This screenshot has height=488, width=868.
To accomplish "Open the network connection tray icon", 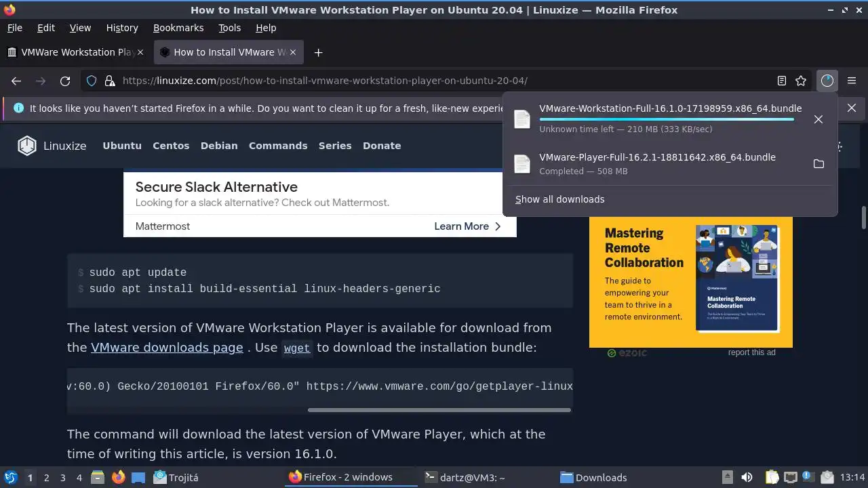I will tap(790, 477).
